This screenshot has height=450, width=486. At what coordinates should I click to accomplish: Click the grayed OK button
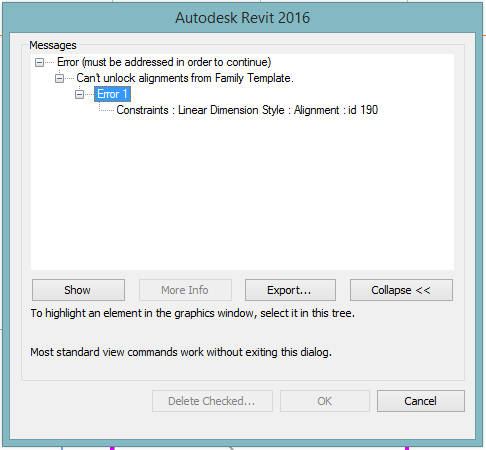tap(325, 401)
